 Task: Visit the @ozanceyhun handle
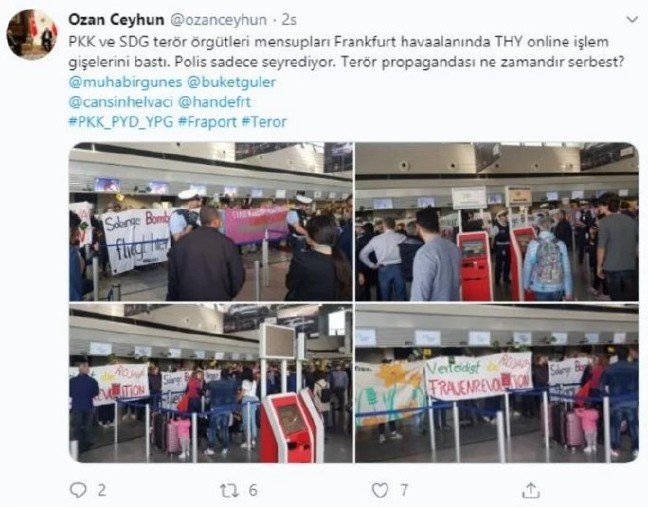[x=219, y=20]
